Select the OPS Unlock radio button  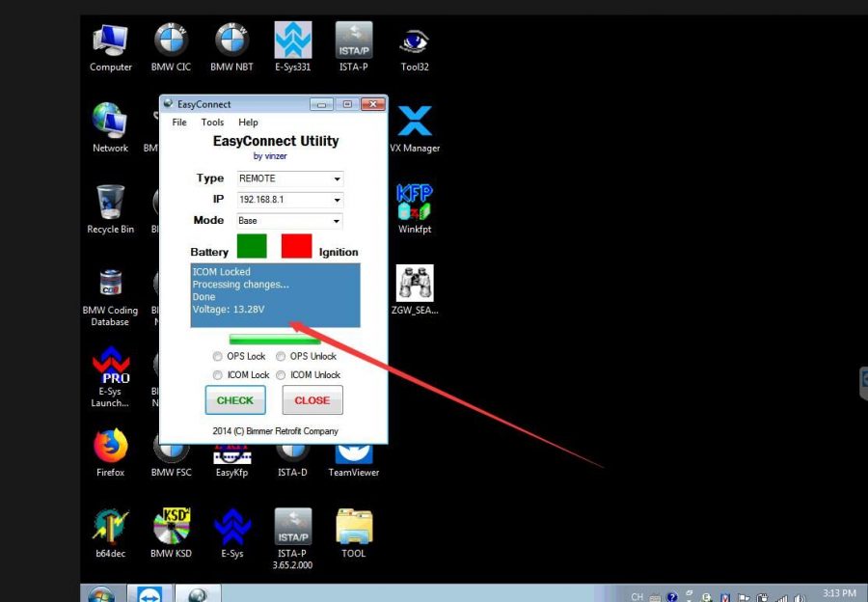[x=282, y=357]
